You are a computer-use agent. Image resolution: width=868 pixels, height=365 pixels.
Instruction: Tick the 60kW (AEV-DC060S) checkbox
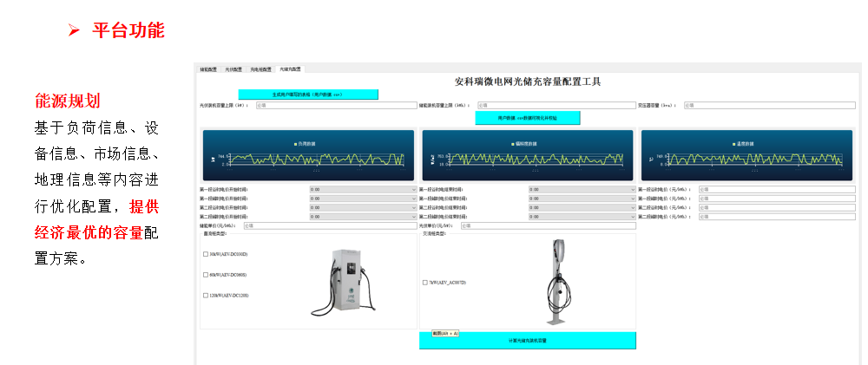coord(206,275)
